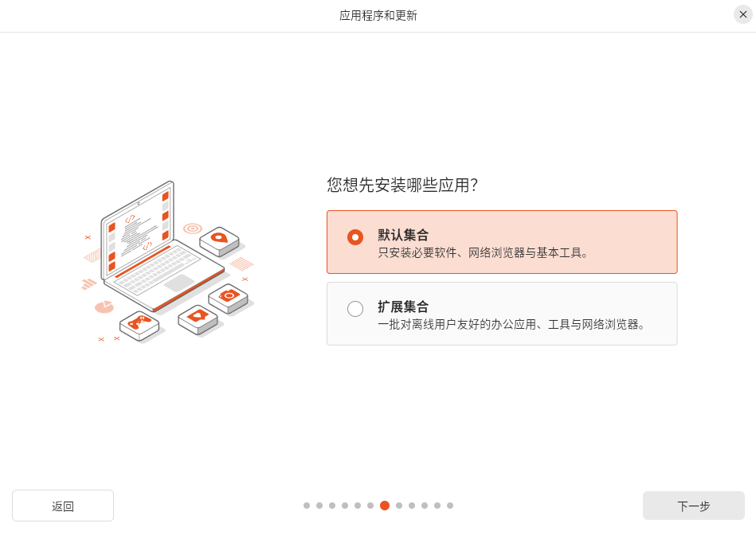
Task: Click the last page indicator dot
Action: 450,506
